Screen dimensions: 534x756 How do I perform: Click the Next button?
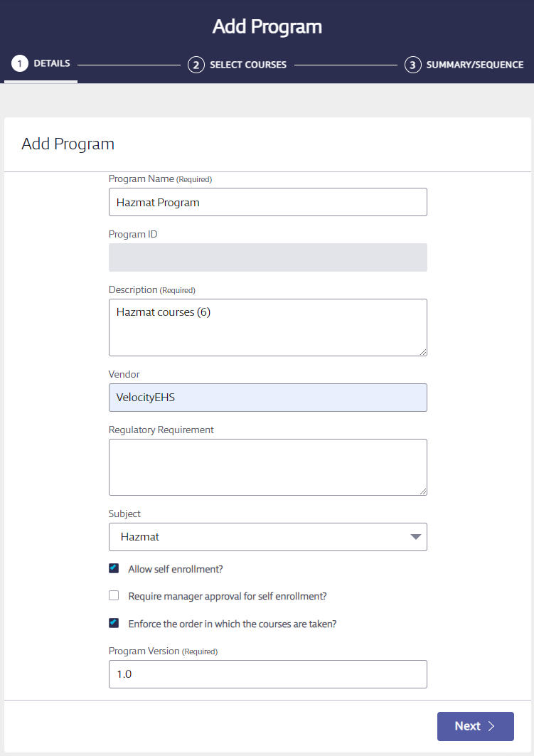[x=475, y=726]
